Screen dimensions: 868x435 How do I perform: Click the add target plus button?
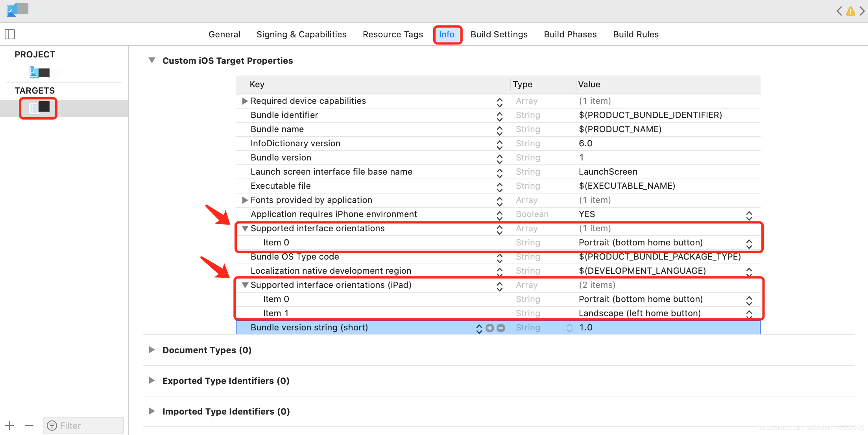pos(10,426)
